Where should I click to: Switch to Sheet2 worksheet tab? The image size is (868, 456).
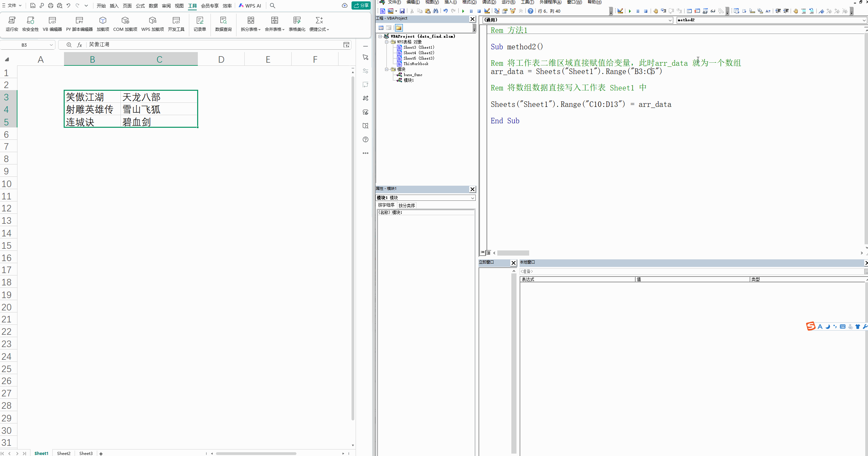[x=64, y=453]
